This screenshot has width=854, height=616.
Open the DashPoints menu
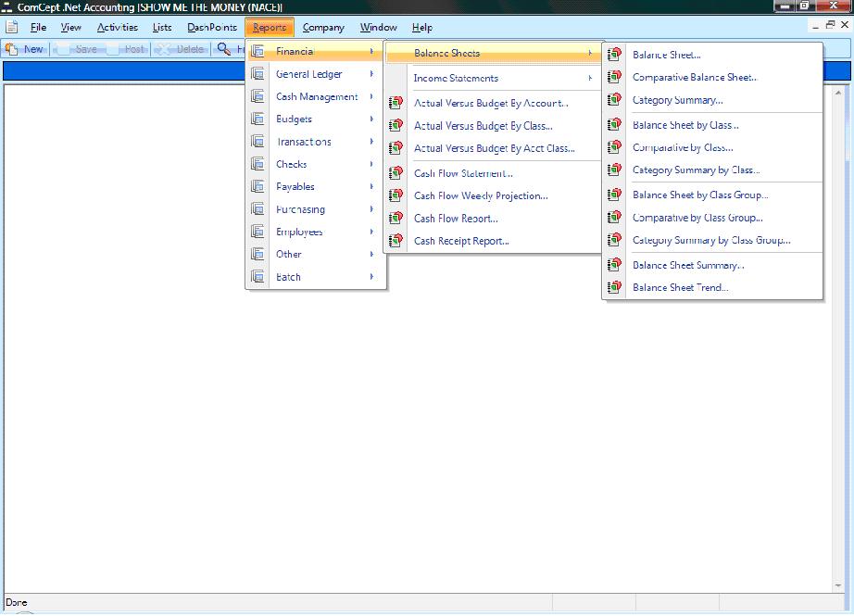[212, 28]
